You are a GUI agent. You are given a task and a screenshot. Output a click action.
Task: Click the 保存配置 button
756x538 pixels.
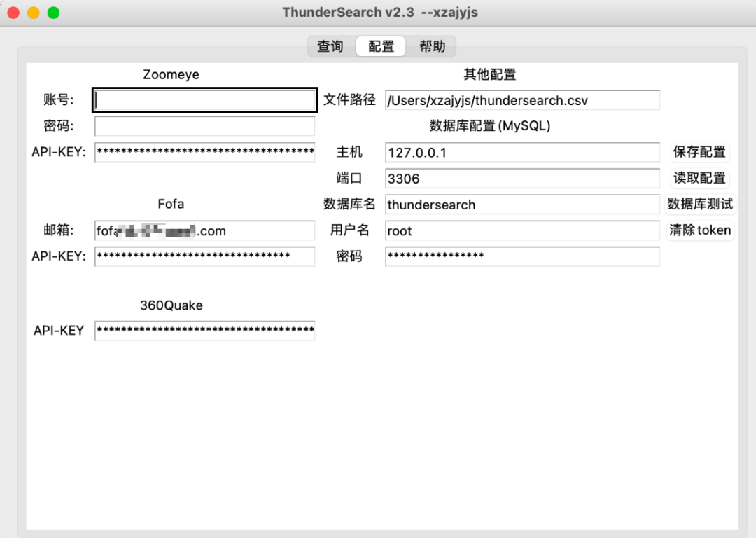(699, 152)
